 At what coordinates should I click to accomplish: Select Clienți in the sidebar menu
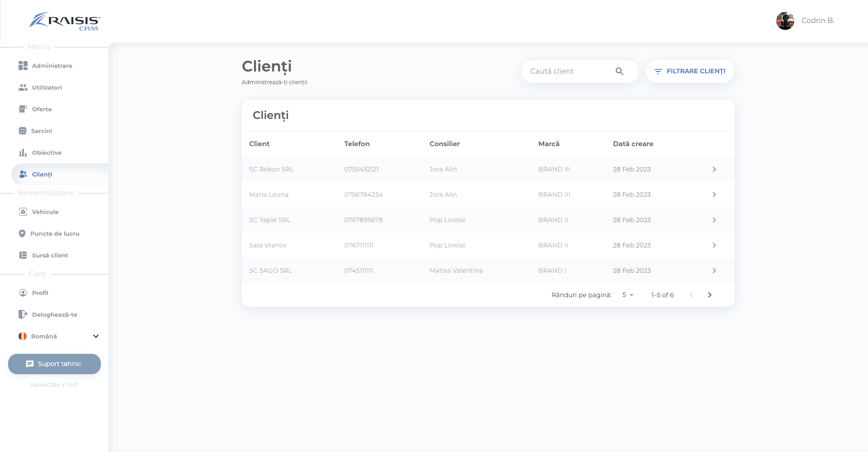(42, 174)
